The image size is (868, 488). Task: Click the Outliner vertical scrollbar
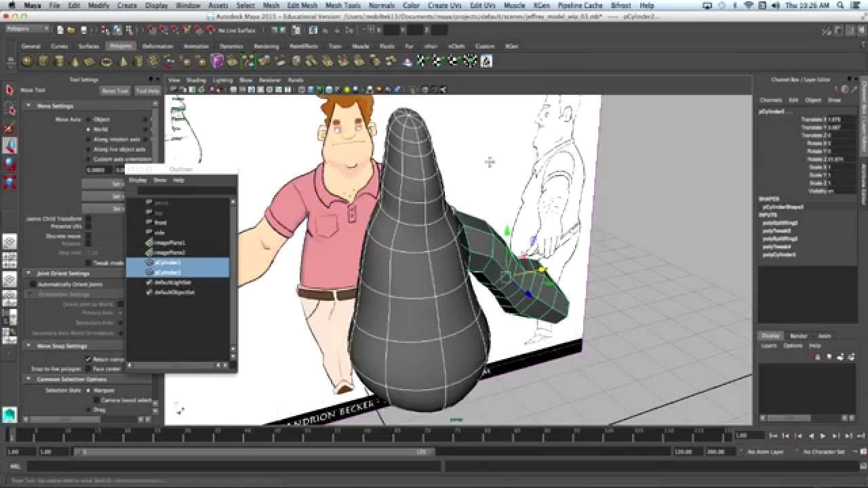(233, 278)
